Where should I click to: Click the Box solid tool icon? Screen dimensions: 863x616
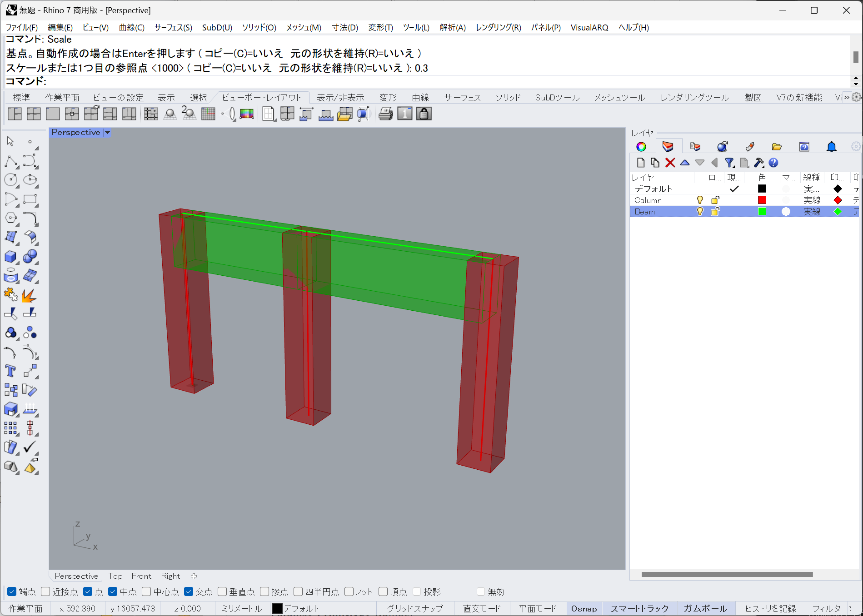[10, 257]
